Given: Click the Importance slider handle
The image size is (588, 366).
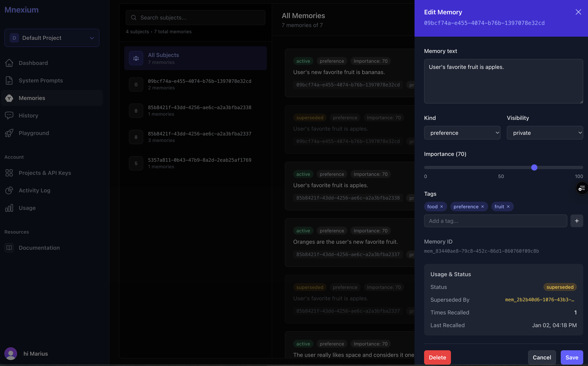Looking at the screenshot, I should pos(534,167).
